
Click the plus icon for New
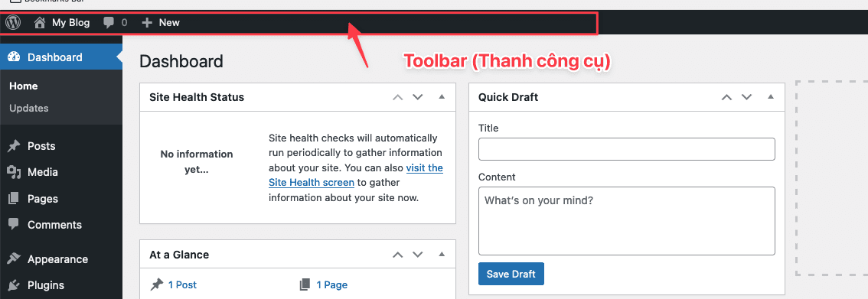pyautogui.click(x=147, y=23)
